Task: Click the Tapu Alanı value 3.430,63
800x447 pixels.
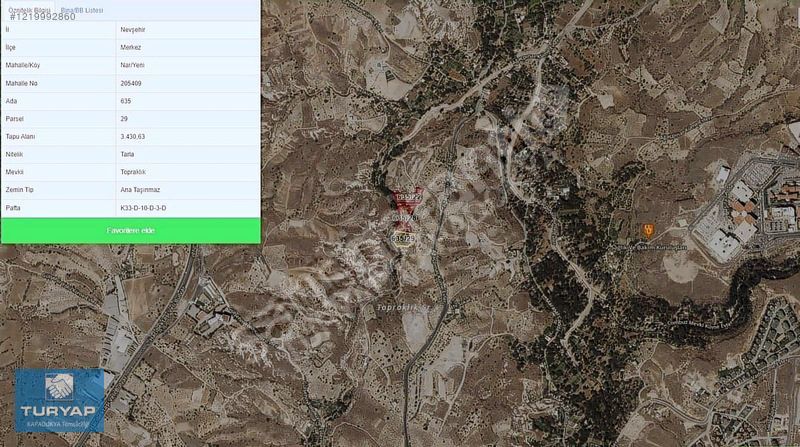Action: point(133,137)
